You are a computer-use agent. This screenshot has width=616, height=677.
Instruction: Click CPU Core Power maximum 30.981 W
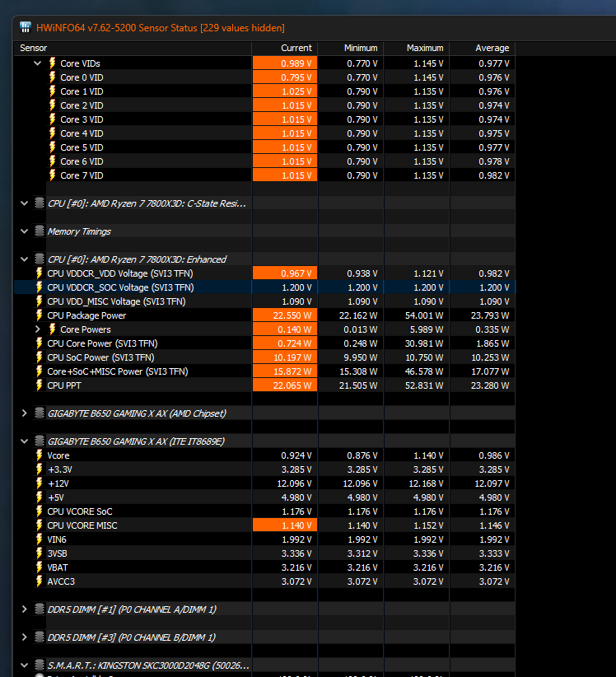coord(424,343)
